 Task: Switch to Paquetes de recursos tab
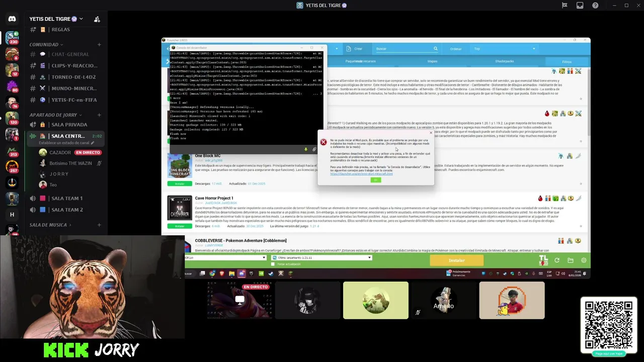[x=360, y=61]
